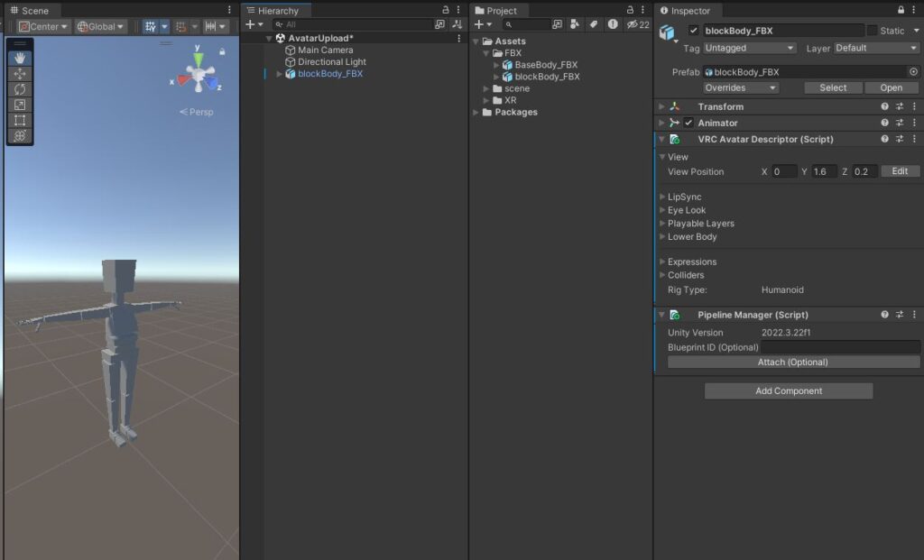Open the Tag dropdown showing Untagged
The image size is (924, 560).
(x=749, y=48)
